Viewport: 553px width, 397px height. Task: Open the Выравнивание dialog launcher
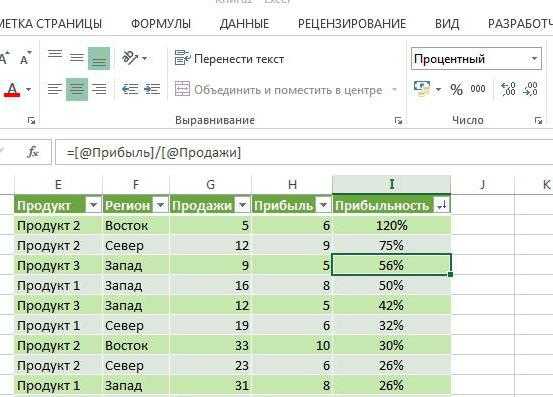point(398,121)
